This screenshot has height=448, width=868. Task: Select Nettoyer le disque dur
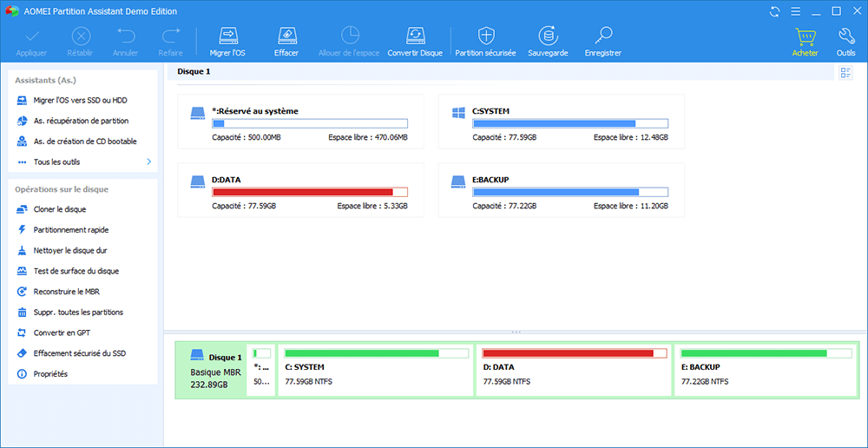(70, 250)
